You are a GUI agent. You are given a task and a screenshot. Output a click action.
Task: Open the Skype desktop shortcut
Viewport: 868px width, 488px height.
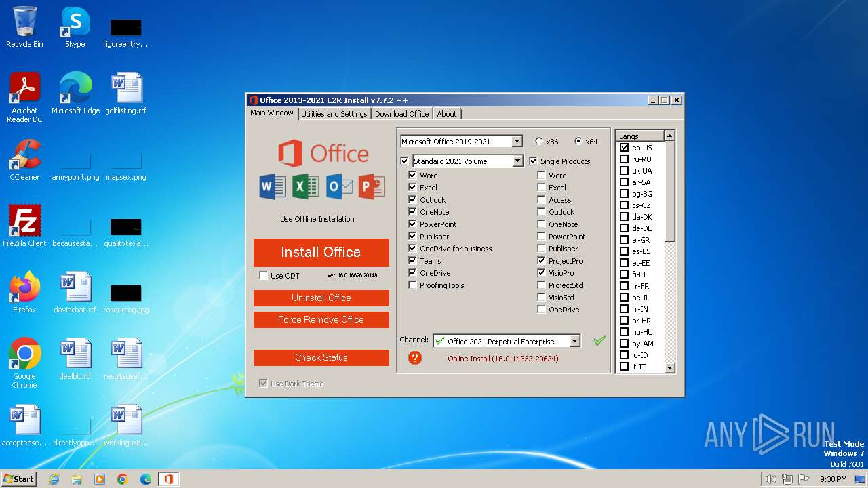point(75,27)
